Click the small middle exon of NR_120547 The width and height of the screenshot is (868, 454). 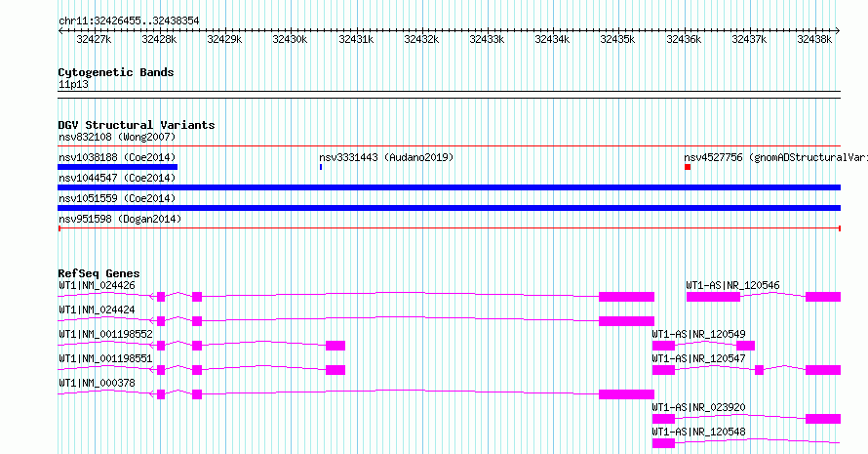[760, 370]
